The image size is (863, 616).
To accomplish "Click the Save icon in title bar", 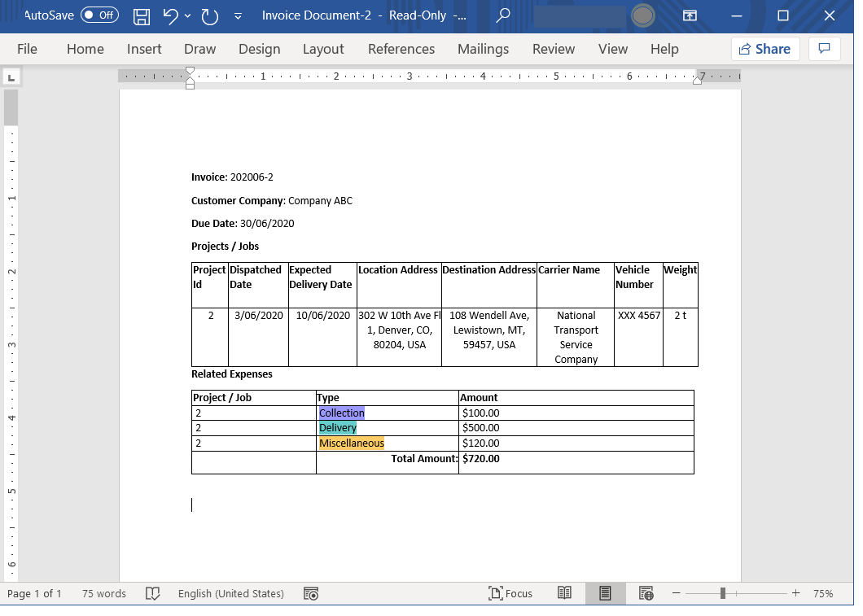I will point(142,15).
